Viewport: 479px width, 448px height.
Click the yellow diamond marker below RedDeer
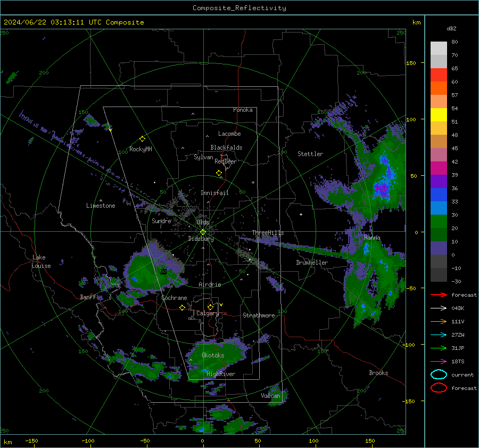[x=219, y=173]
